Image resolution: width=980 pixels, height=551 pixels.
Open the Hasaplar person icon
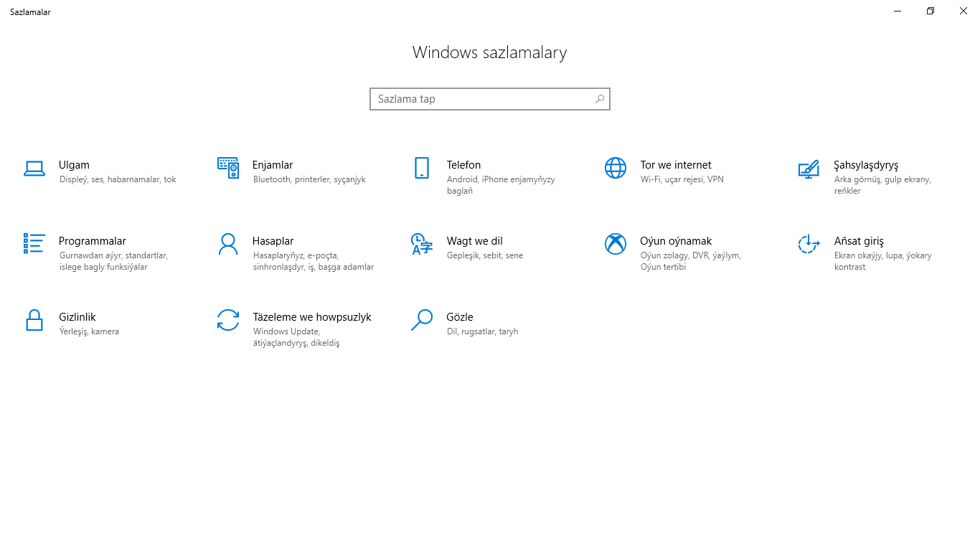click(228, 244)
